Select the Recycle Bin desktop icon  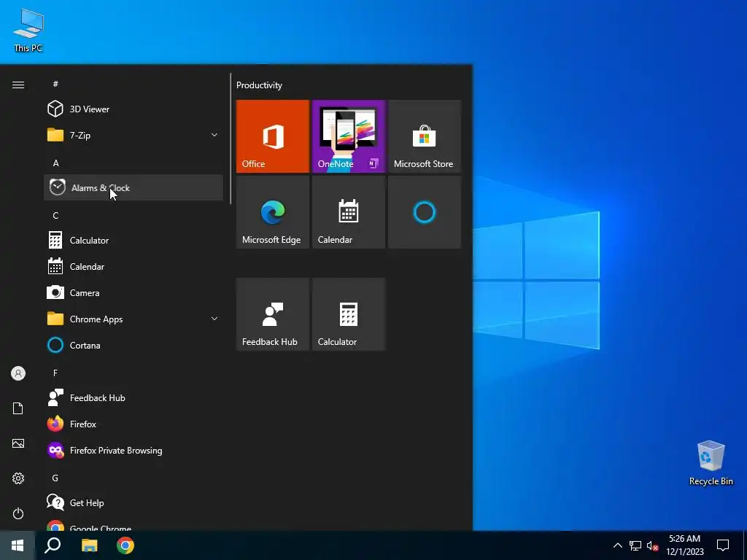[x=711, y=463]
